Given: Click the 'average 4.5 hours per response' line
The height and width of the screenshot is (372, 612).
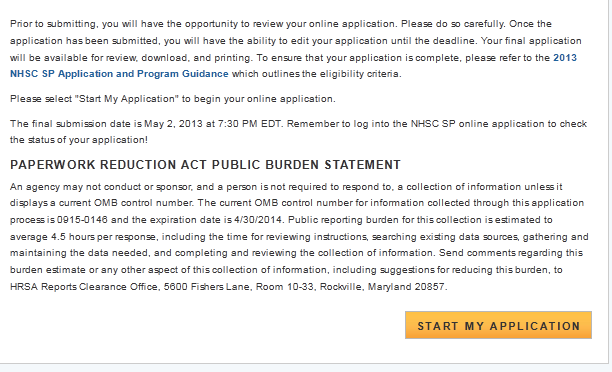Looking at the screenshot, I should pyautogui.click(x=299, y=237).
